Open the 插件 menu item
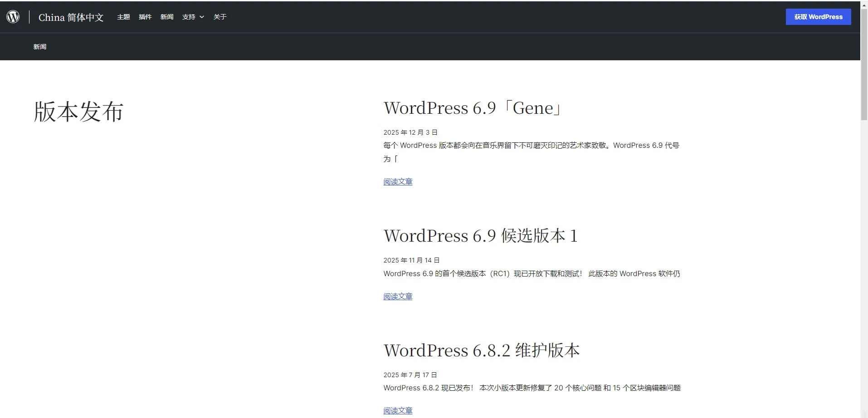This screenshot has width=868, height=418. tap(145, 17)
